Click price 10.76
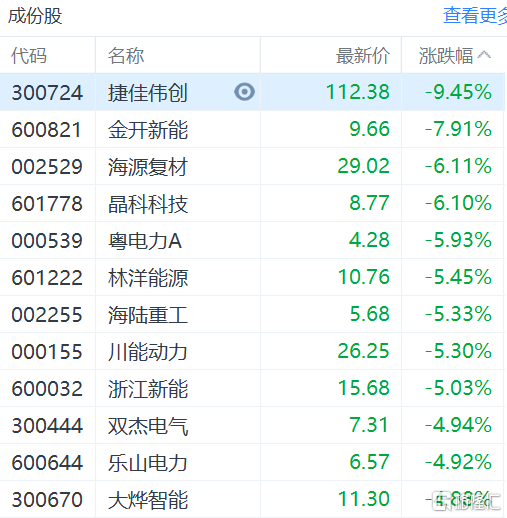The image size is (507, 518). point(364,277)
